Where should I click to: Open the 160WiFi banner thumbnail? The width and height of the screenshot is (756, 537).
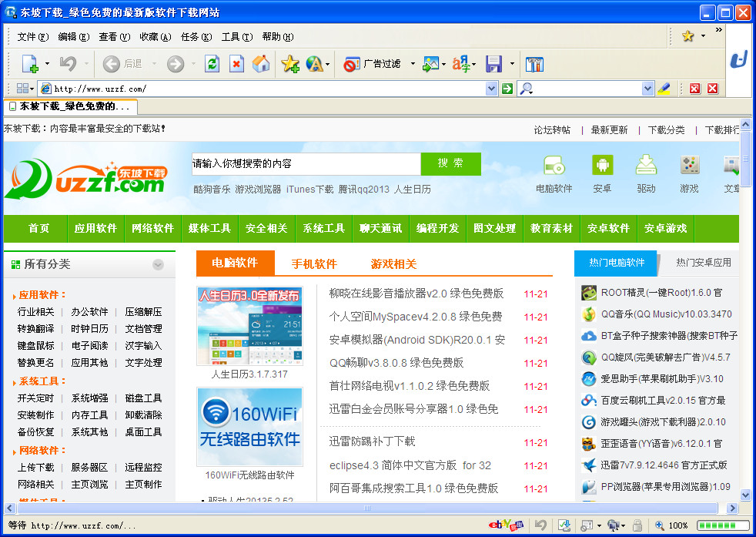249,427
